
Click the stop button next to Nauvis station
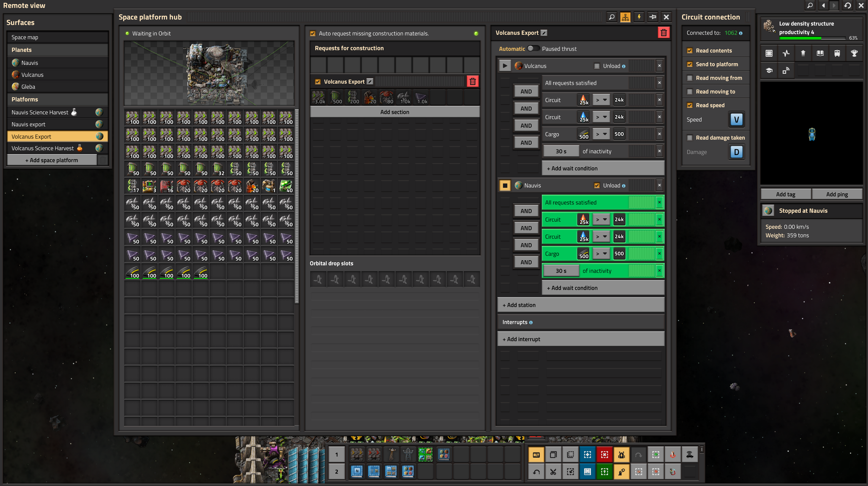[505, 185]
